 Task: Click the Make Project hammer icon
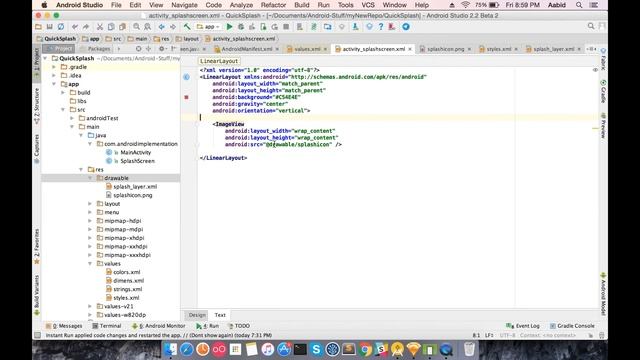pos(187,27)
